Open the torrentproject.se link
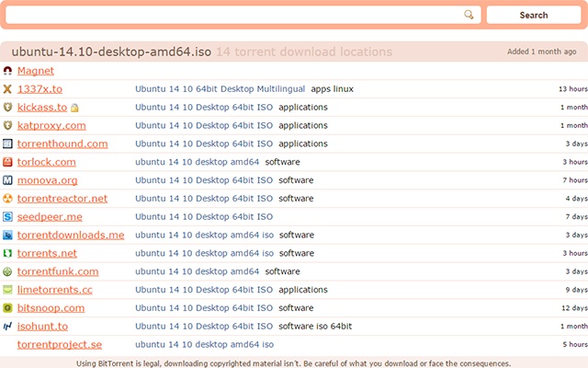Screen dimensions: 588x368 [59, 344]
